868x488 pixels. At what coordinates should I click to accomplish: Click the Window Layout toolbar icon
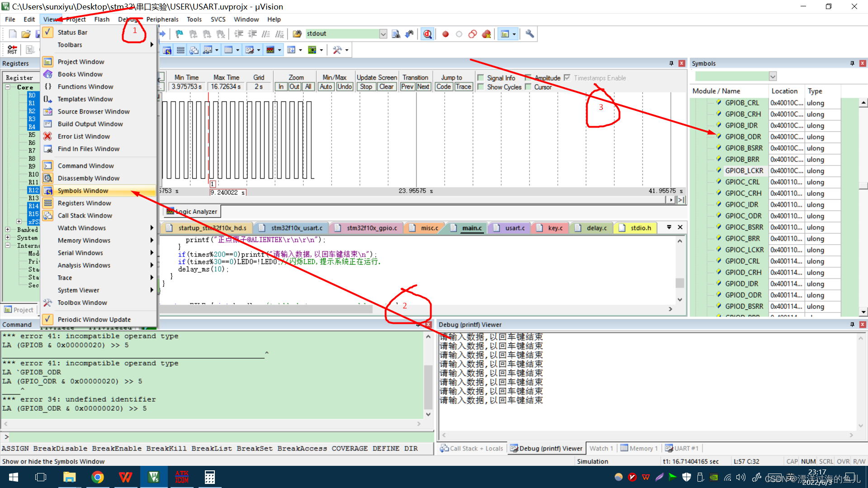pos(505,34)
